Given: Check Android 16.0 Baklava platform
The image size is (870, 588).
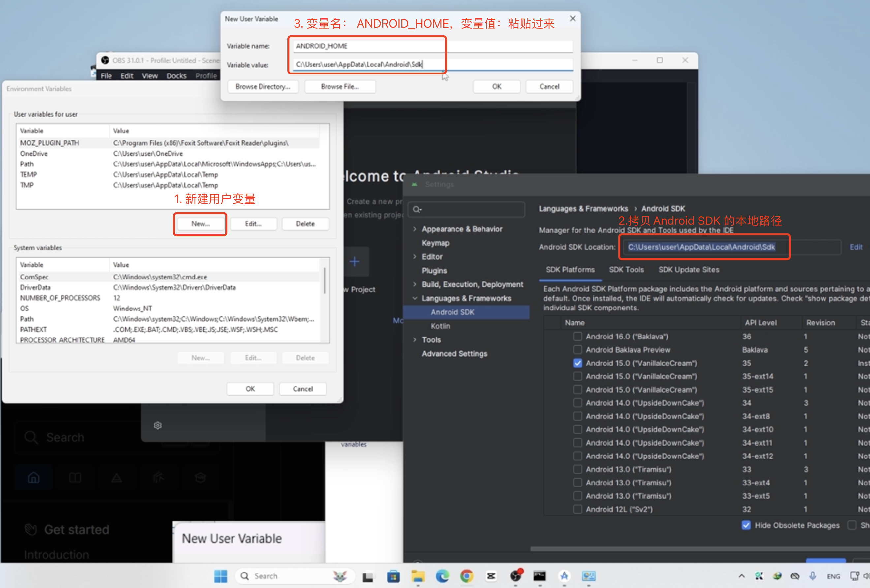Looking at the screenshot, I should pyautogui.click(x=577, y=337).
